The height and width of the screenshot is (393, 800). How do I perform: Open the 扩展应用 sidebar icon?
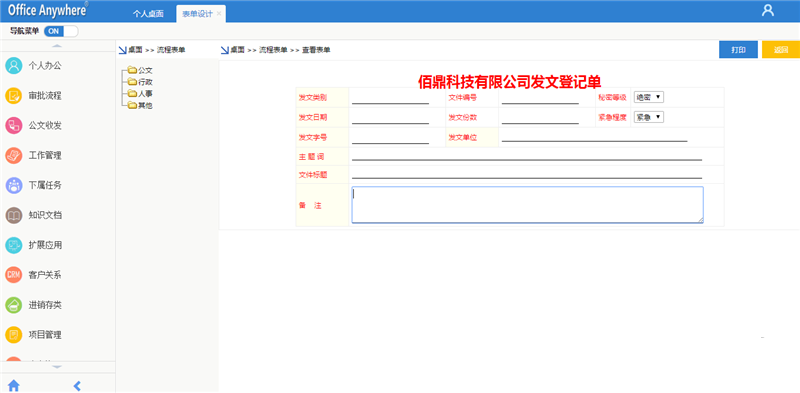coord(14,245)
